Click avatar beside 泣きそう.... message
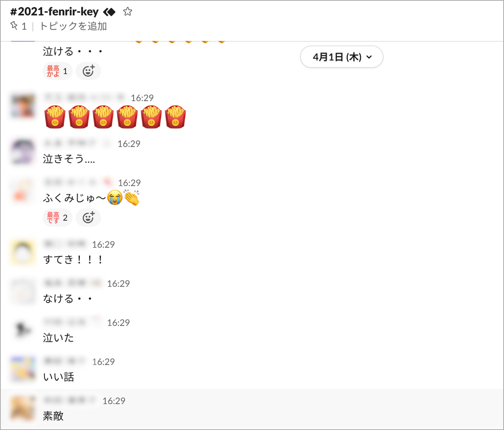The width and height of the screenshot is (504, 430). [23, 152]
